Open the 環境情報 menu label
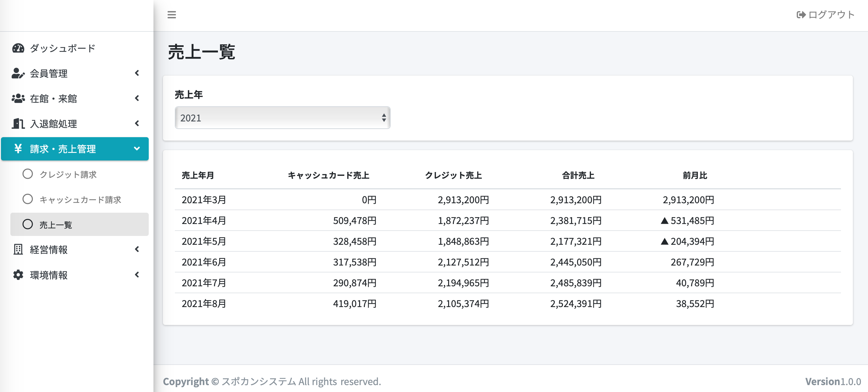The image size is (868, 392). (x=49, y=275)
